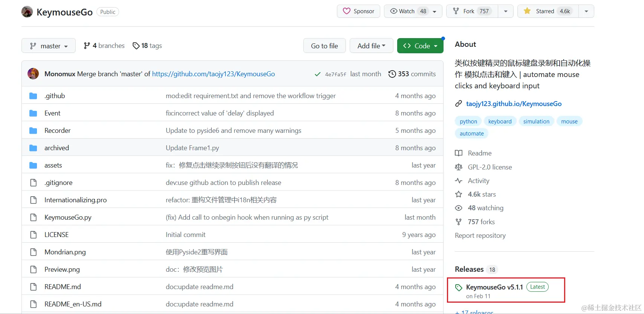Click the Report repository link
This screenshot has width=644, height=314.
click(480, 235)
